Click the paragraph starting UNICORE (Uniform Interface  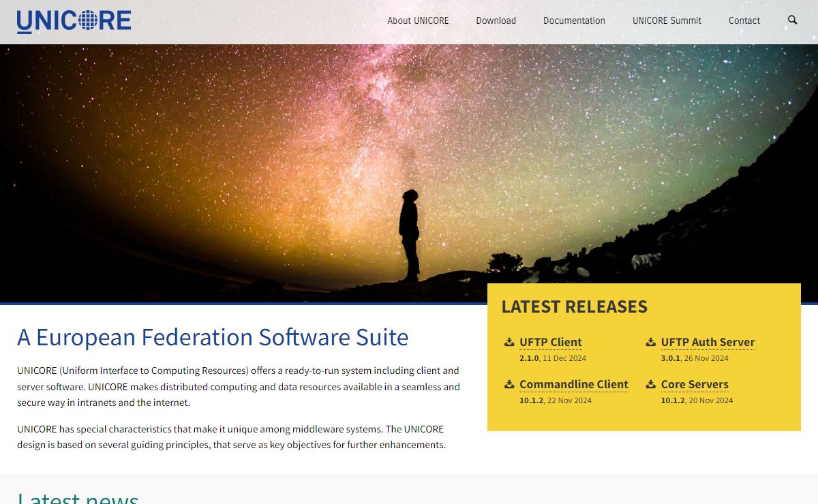click(239, 387)
